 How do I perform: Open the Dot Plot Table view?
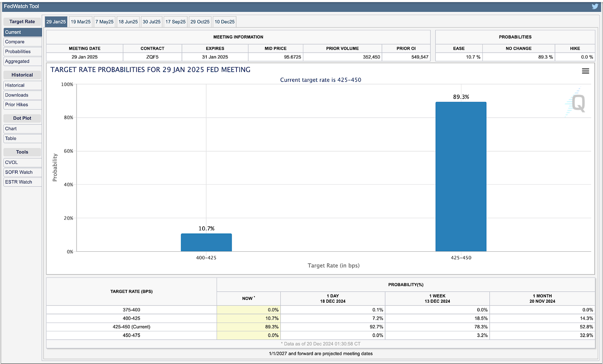tap(23, 139)
